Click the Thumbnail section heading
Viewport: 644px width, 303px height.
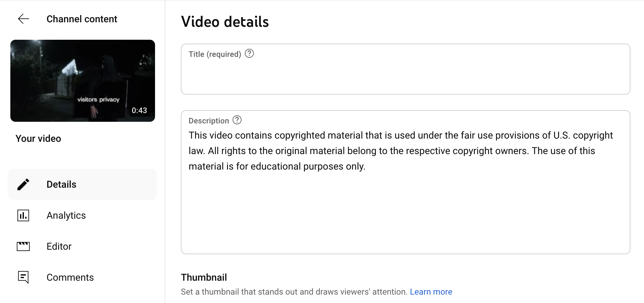(x=204, y=277)
